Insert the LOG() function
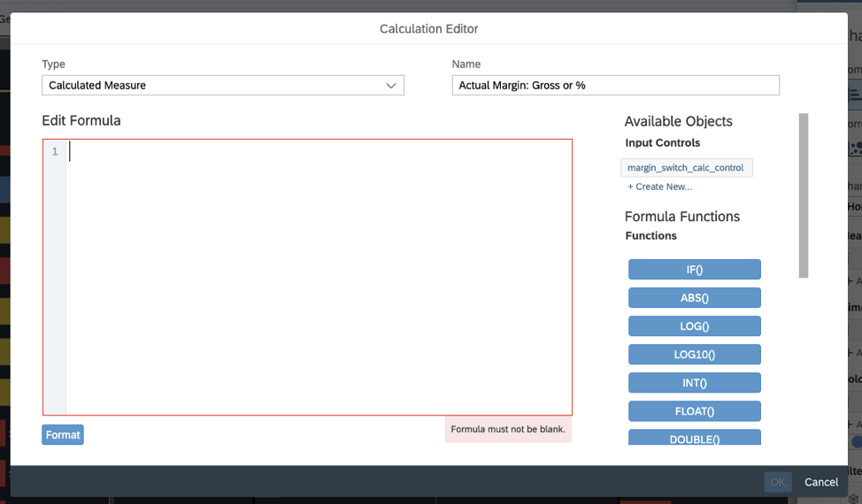The image size is (862, 504). pyautogui.click(x=695, y=326)
